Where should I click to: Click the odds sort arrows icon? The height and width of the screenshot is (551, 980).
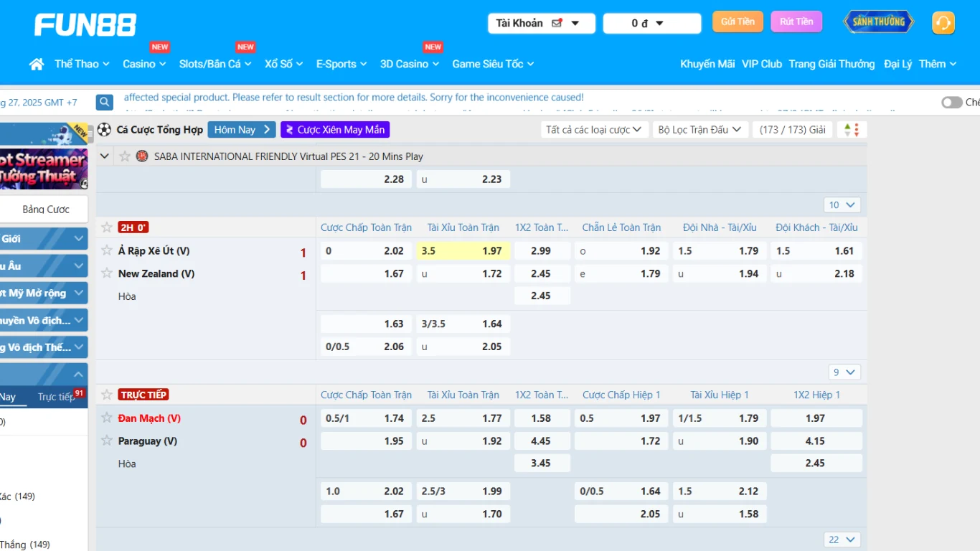(x=852, y=130)
